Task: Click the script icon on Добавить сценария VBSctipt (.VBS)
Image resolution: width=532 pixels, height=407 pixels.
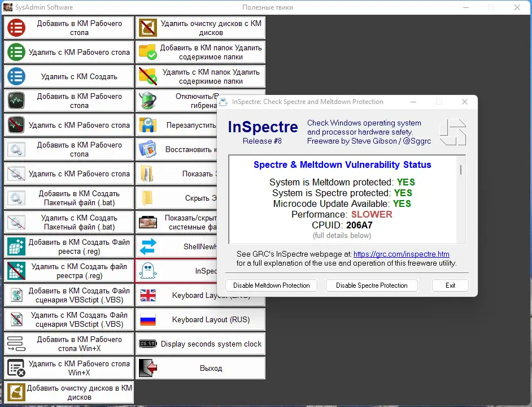Action: click(x=16, y=295)
